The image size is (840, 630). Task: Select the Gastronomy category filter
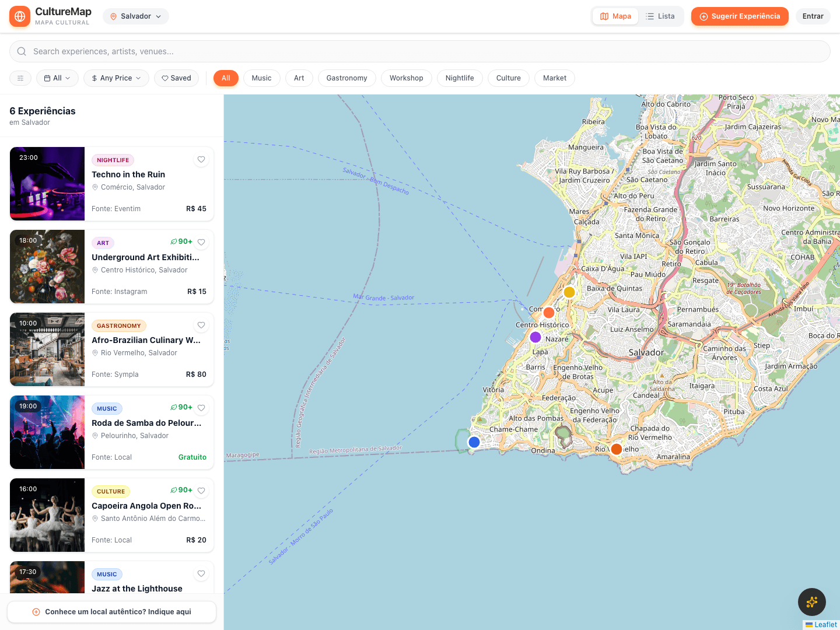click(x=346, y=78)
